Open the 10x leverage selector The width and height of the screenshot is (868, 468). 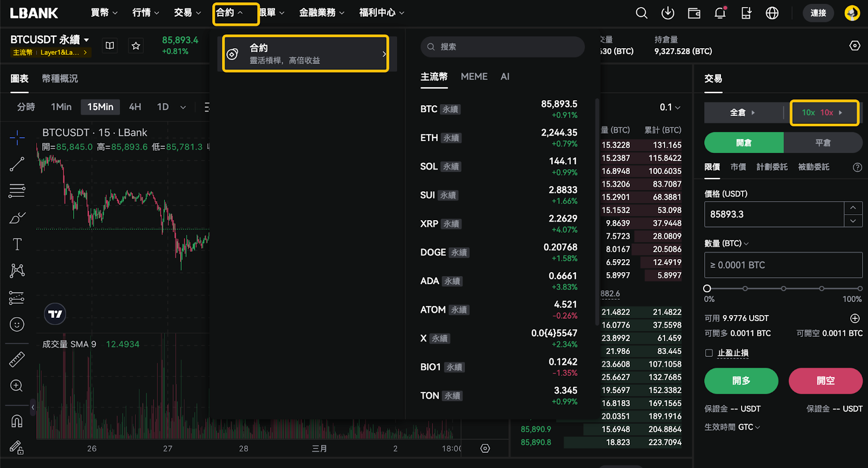pyautogui.click(x=824, y=113)
